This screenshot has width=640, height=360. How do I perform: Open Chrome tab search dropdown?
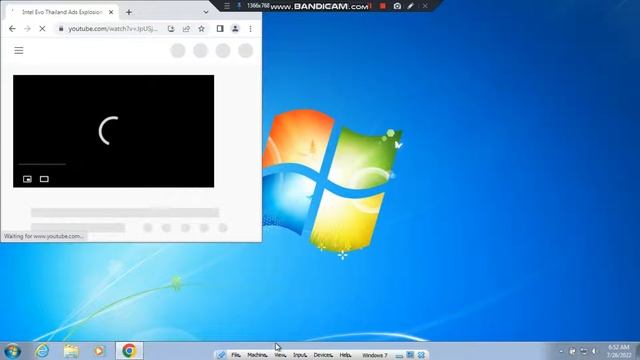coord(206,12)
